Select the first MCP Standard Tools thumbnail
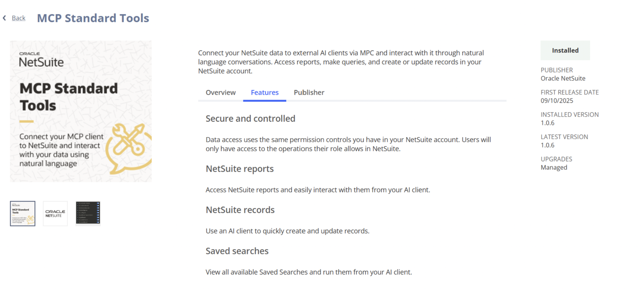Viewport: 644px width, 292px height. [x=23, y=213]
